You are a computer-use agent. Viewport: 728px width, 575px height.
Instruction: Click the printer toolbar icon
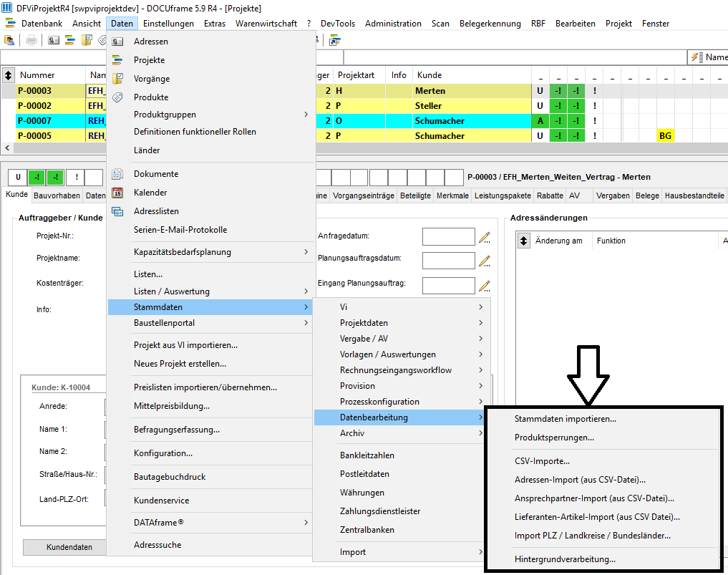click(31, 41)
